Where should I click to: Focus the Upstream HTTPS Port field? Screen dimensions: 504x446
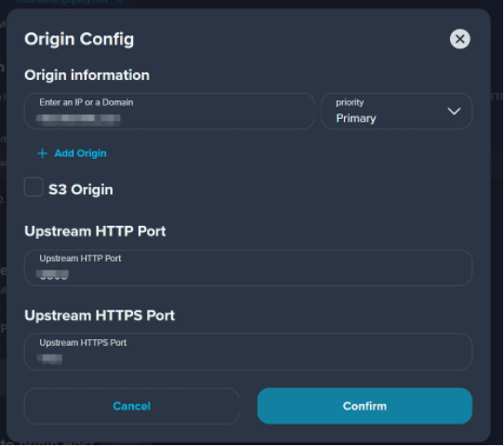(248, 351)
